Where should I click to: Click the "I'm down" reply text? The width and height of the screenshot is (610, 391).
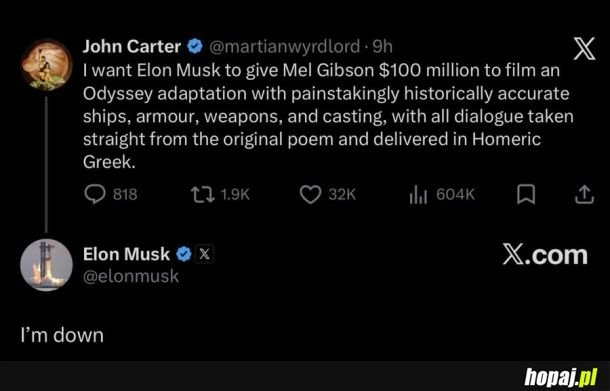coord(62,335)
